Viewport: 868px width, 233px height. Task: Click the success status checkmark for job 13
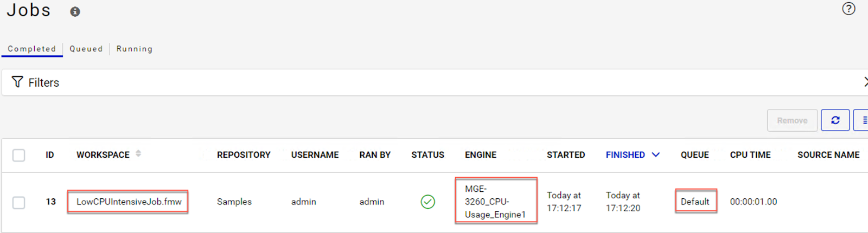pyautogui.click(x=427, y=202)
